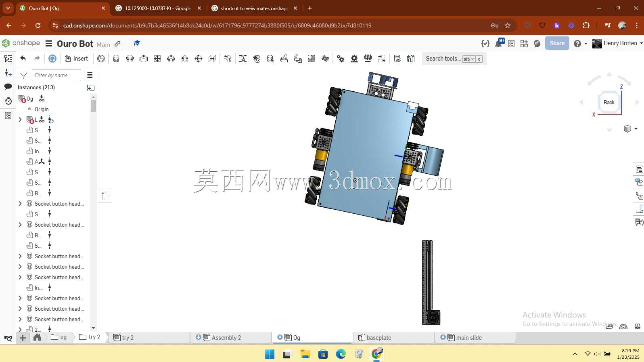The image size is (644, 362).
Task: Click the instance list scrollbar down arrow
Action: click(93, 328)
